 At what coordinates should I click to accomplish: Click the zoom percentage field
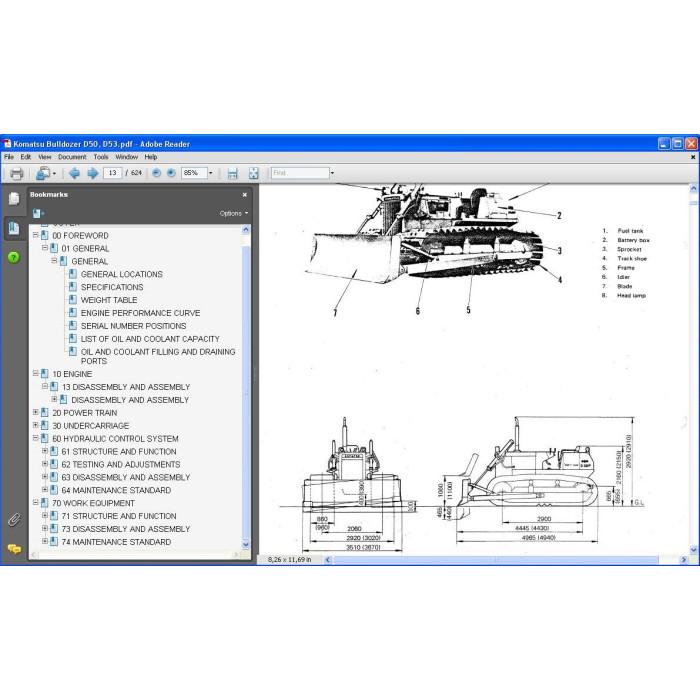(194, 173)
